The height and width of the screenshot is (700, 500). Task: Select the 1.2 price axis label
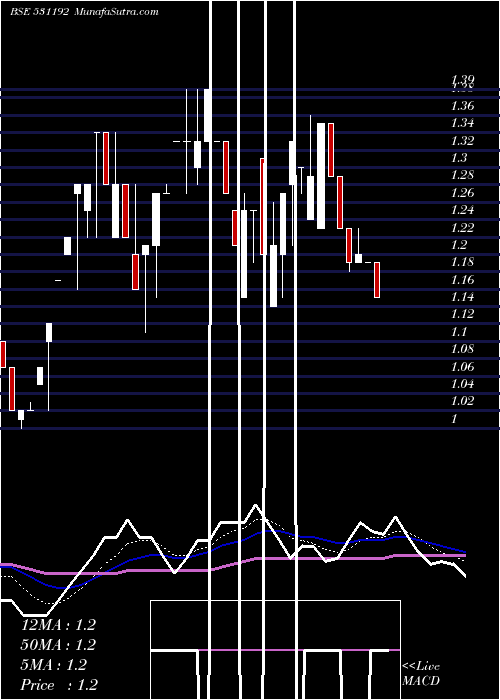click(459, 245)
